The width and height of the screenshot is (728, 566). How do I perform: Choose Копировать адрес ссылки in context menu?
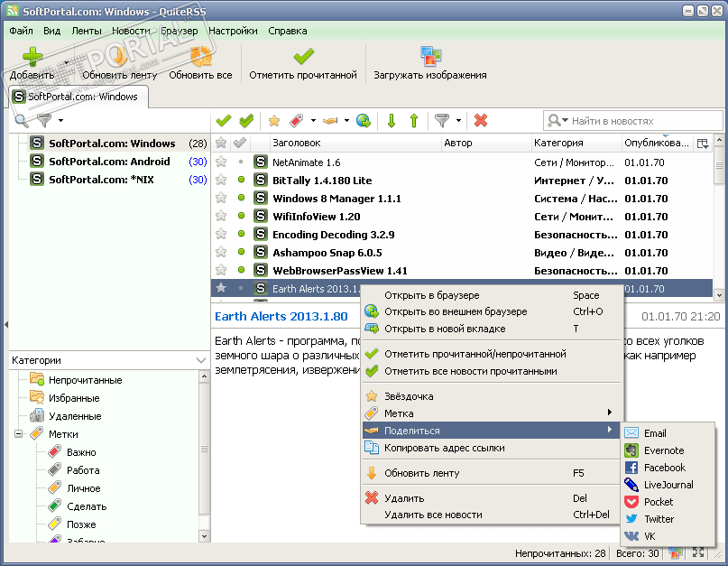click(x=492, y=448)
